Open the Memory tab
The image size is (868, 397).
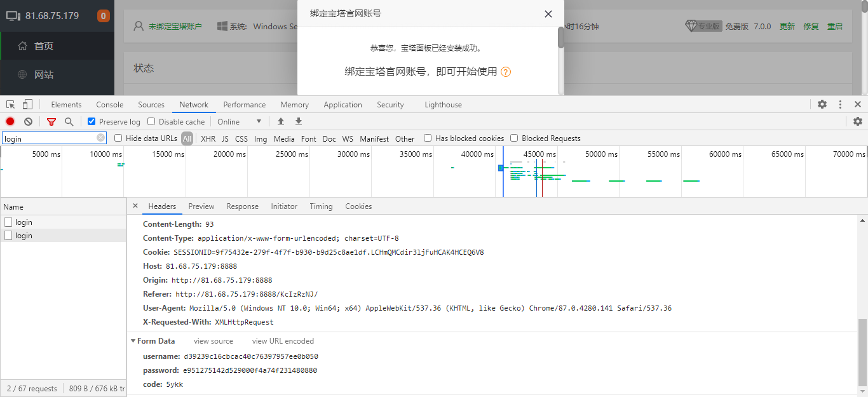tap(295, 105)
